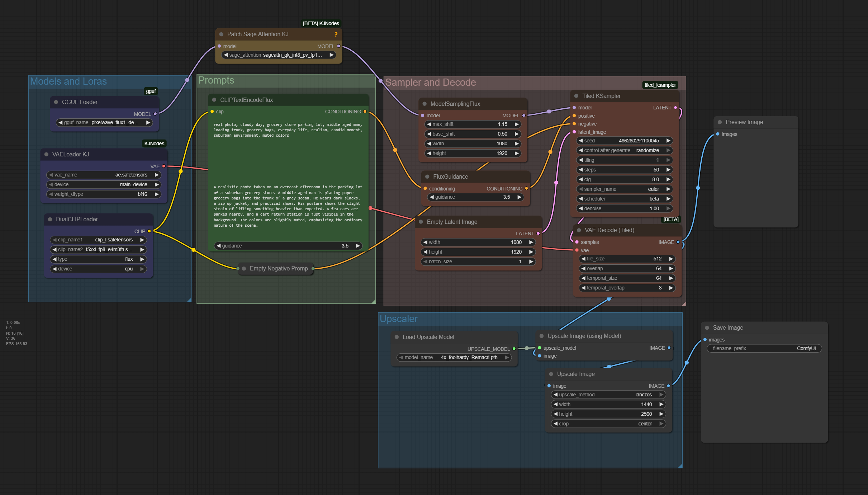The width and height of the screenshot is (868, 495).
Task: Decrease max_shift with its left arrow
Action: [x=429, y=124]
